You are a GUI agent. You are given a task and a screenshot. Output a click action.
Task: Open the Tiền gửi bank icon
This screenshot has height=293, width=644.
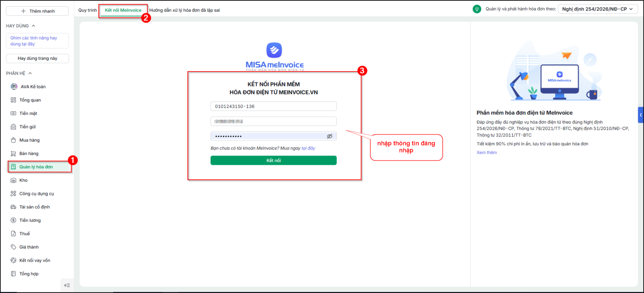tap(13, 127)
